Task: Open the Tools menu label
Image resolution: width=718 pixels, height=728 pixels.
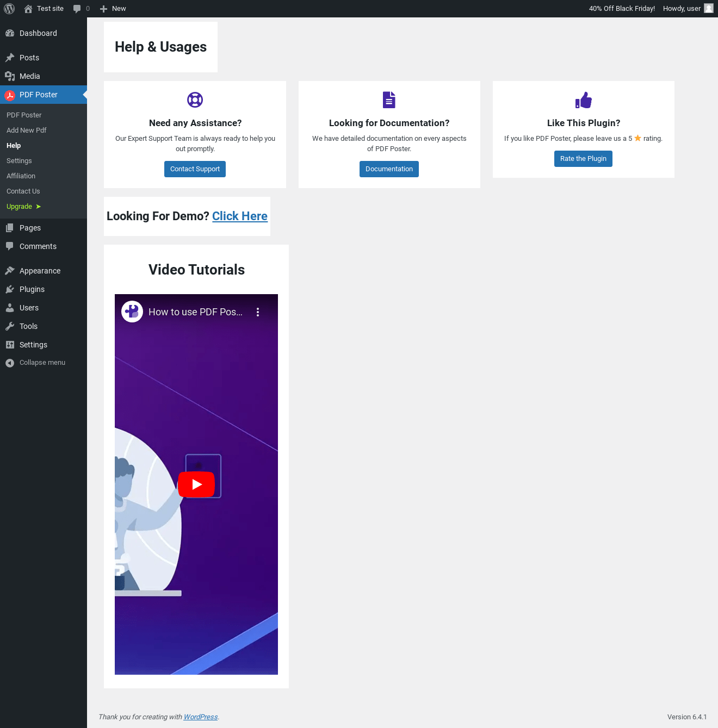Action: pos(28,326)
